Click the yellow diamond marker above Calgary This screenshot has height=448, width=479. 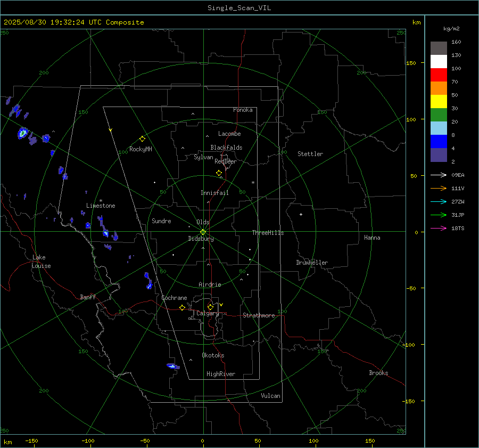(x=210, y=307)
